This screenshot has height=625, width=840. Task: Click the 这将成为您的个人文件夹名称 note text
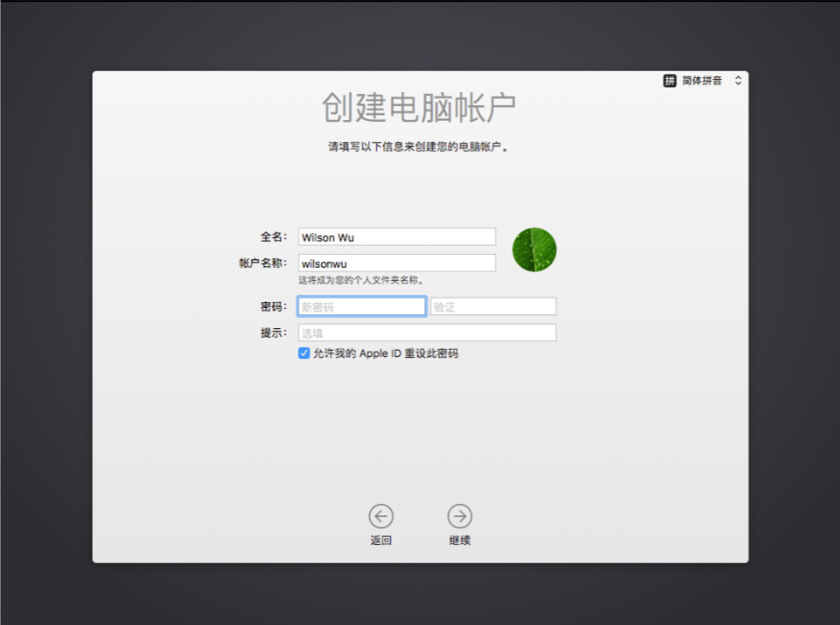(x=362, y=280)
